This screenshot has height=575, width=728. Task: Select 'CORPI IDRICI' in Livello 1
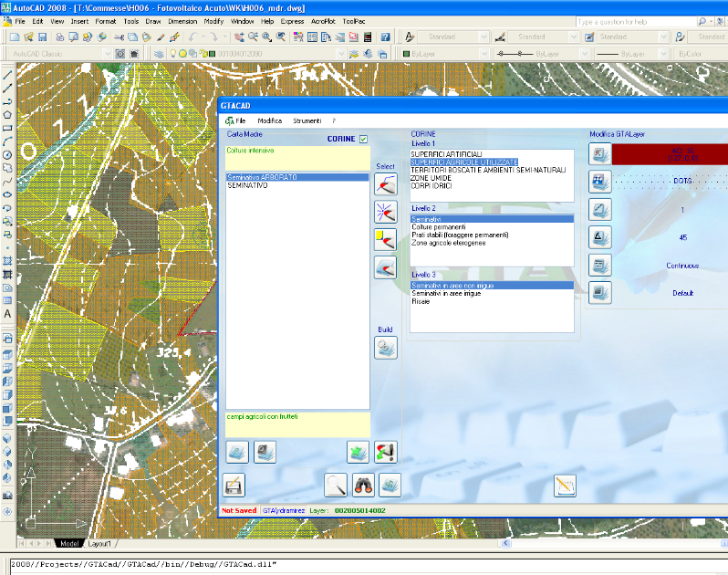click(432, 186)
